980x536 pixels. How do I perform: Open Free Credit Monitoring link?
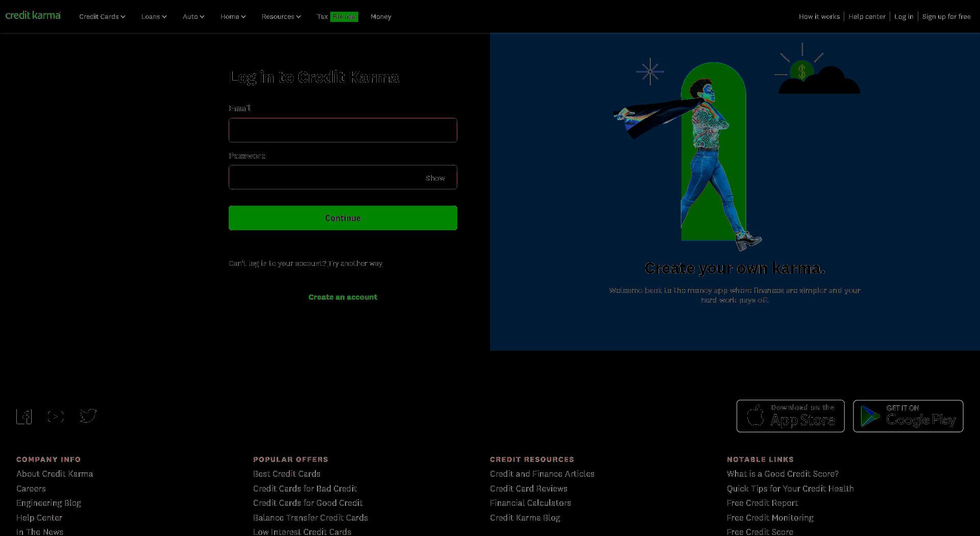point(770,518)
